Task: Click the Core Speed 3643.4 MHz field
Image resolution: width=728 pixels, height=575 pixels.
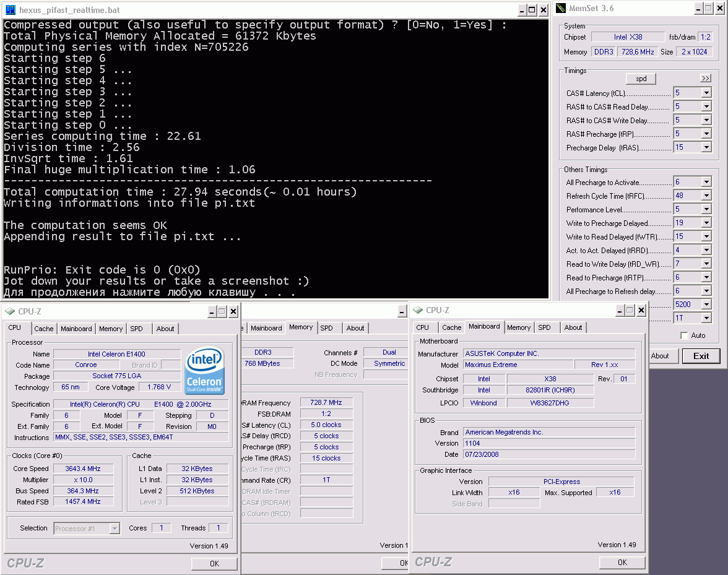Action: (83, 469)
